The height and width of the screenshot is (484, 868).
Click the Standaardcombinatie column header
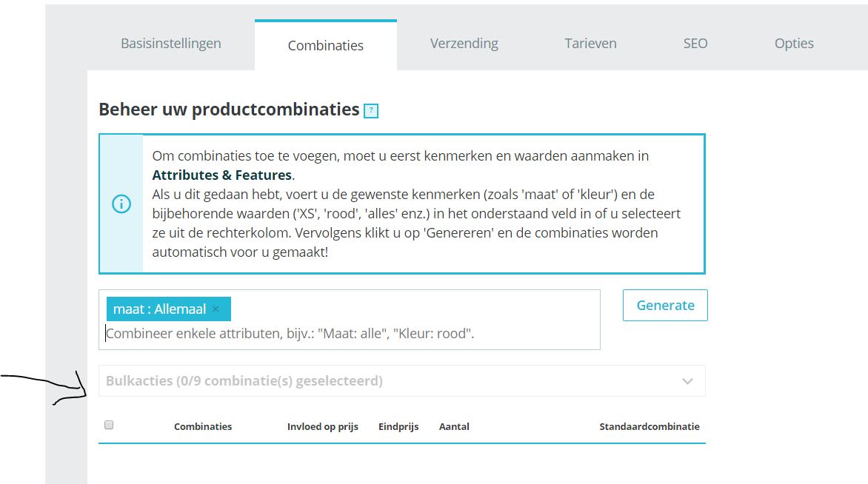(x=649, y=426)
